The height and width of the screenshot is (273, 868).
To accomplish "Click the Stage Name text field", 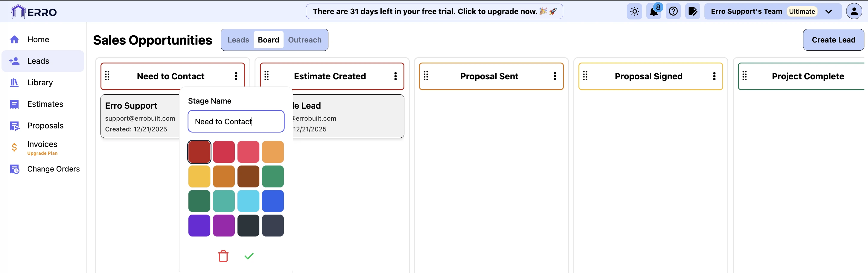I will click(236, 121).
